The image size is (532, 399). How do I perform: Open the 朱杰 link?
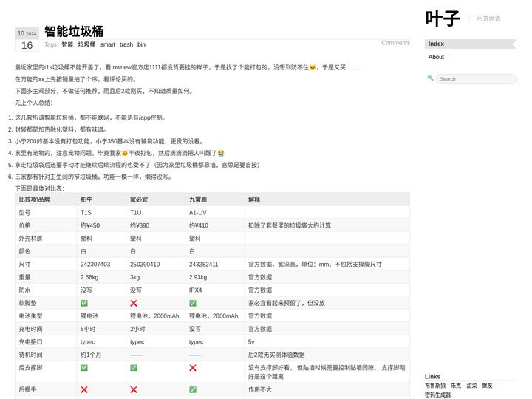coord(456,386)
